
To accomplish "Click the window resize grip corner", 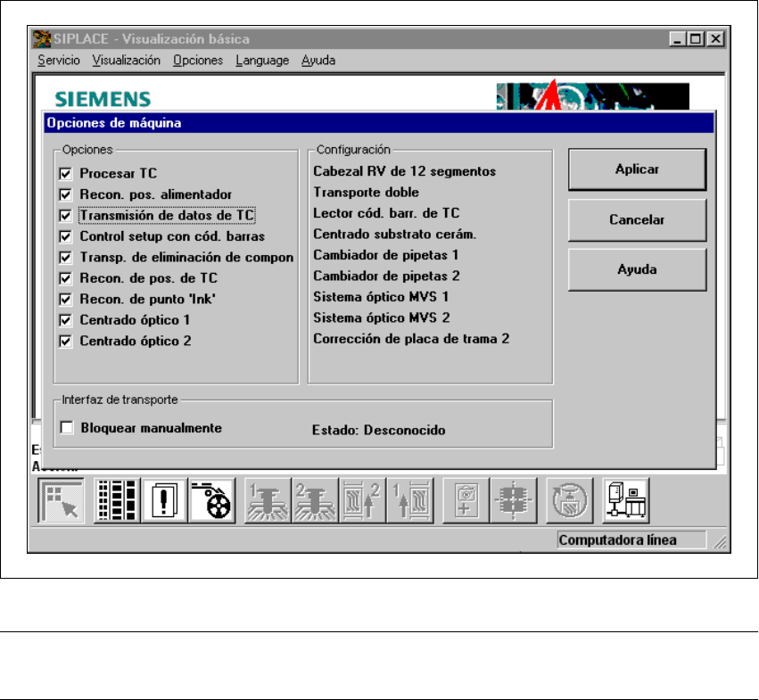I will [721, 542].
